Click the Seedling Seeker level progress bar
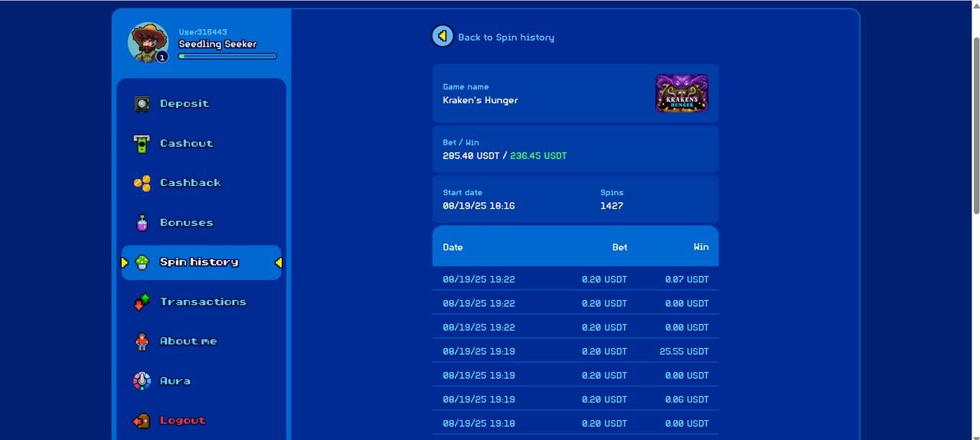This screenshot has width=980, height=440. point(227,56)
